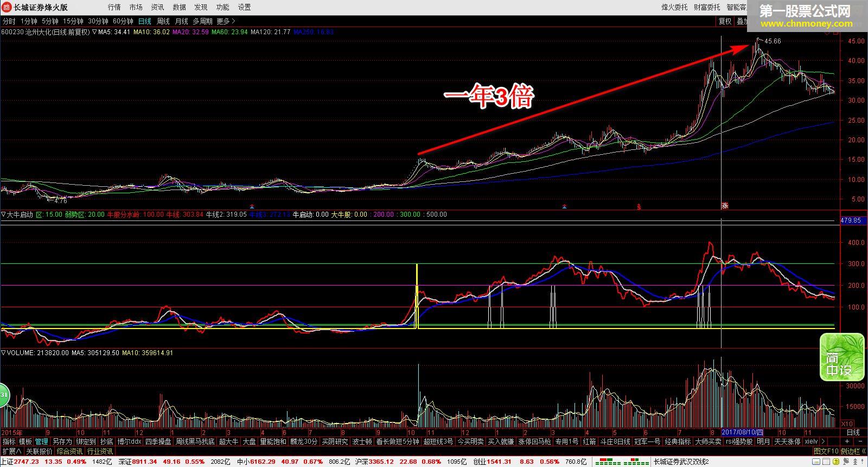
Task: Select 周线 weekly period
Action: tap(163, 21)
